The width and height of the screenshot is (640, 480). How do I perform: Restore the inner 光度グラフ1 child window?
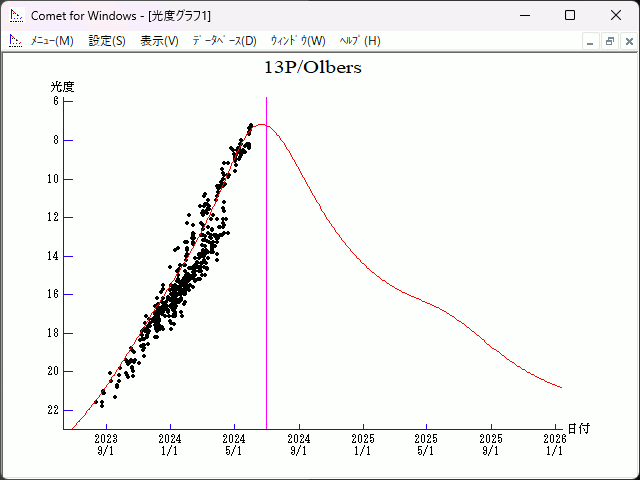coord(610,41)
